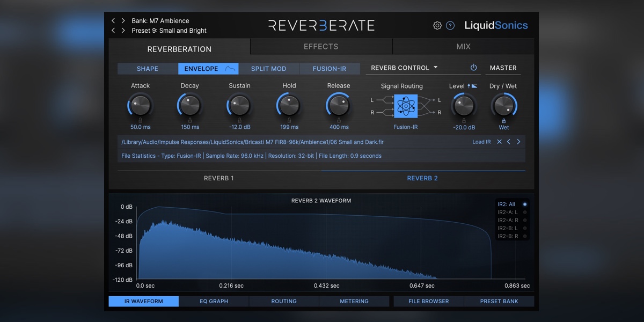
Task: Click the impulse response file path field
Action: coord(294,142)
